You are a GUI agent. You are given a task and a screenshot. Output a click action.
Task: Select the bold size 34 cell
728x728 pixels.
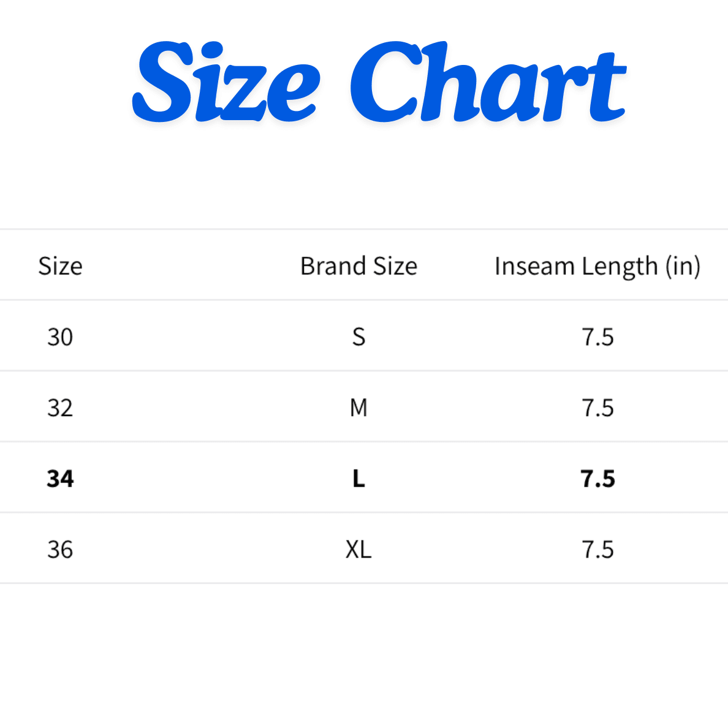point(60,479)
